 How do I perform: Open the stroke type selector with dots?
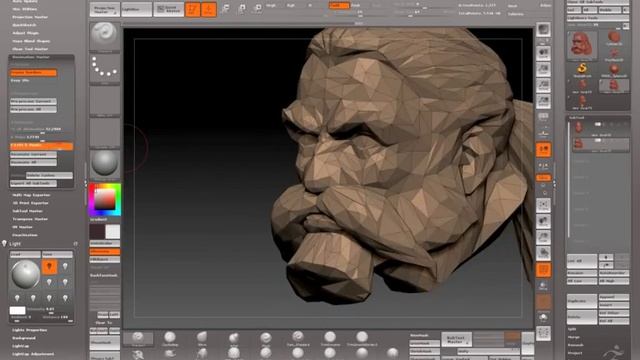click(x=104, y=68)
